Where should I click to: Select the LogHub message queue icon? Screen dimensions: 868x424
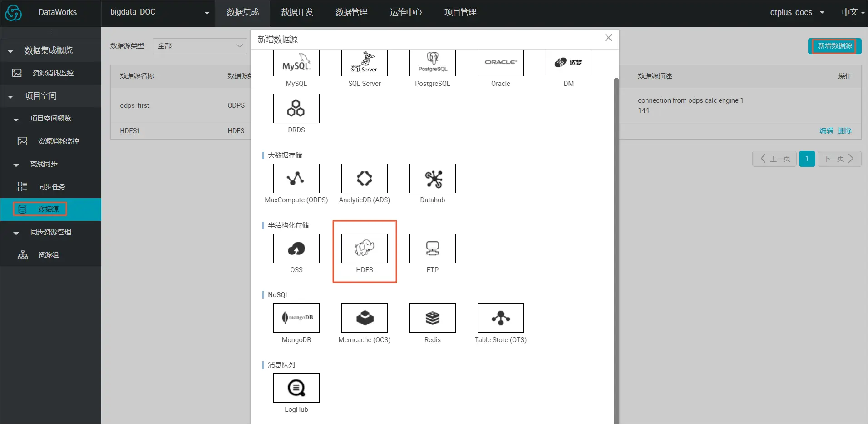(x=296, y=388)
